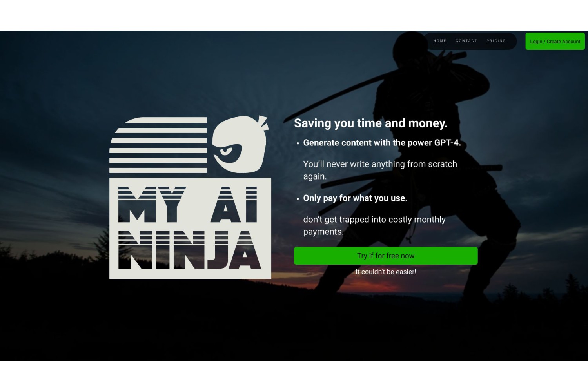Click the ninja's eye in the logo icon
The width and height of the screenshot is (588, 392).
227,151
